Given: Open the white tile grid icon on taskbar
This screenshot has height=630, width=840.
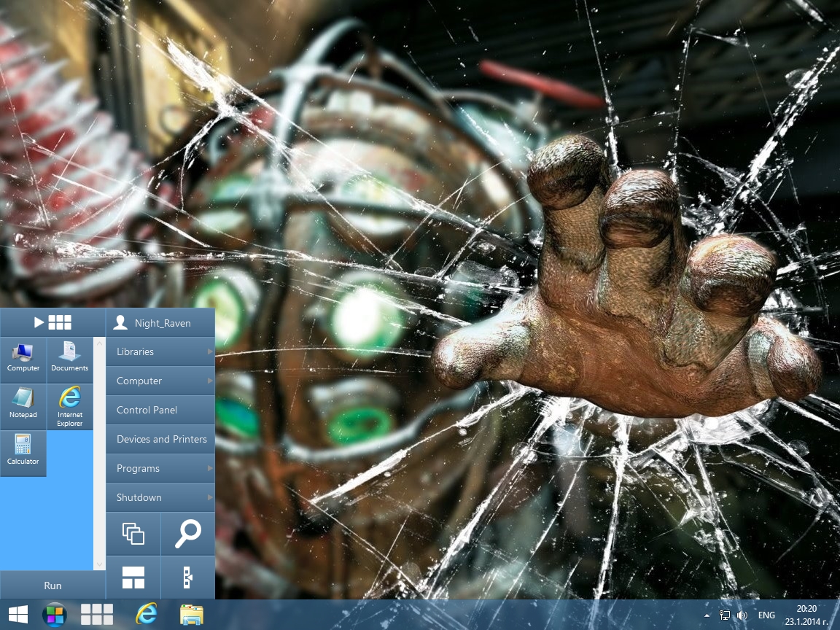Looking at the screenshot, I should click(x=97, y=615).
